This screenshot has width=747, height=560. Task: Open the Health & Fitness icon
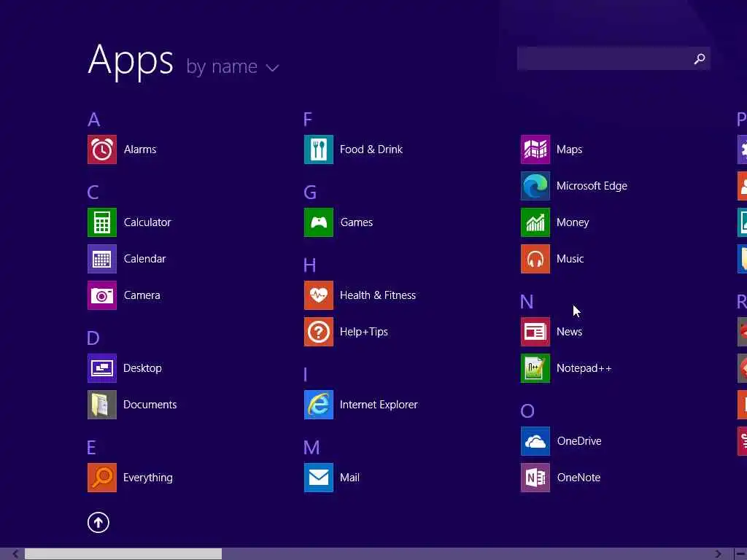coord(319,295)
